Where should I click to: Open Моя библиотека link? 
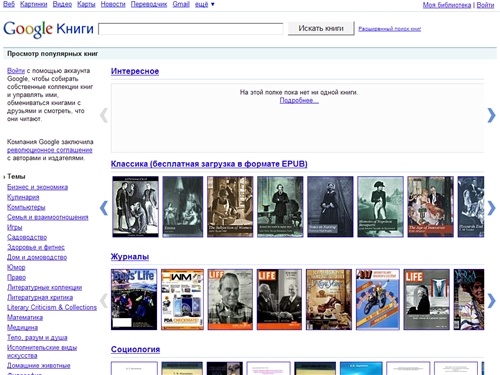click(x=447, y=5)
